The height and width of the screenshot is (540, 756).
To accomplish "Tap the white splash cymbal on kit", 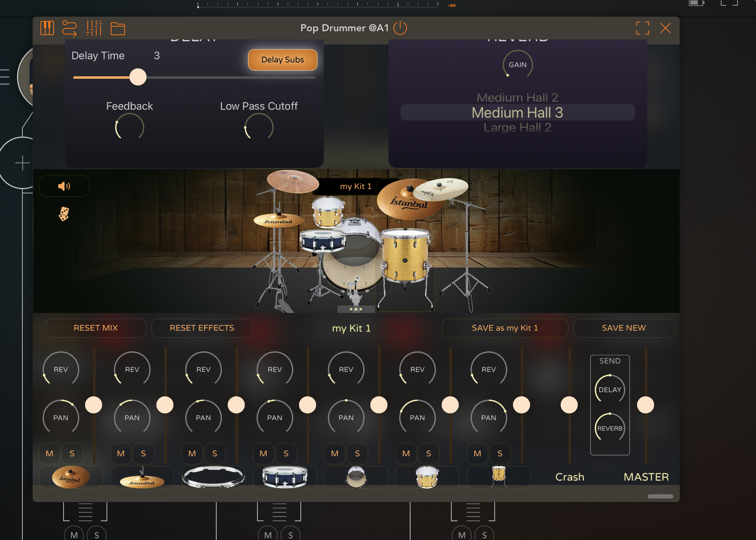I will pyautogui.click(x=441, y=189).
